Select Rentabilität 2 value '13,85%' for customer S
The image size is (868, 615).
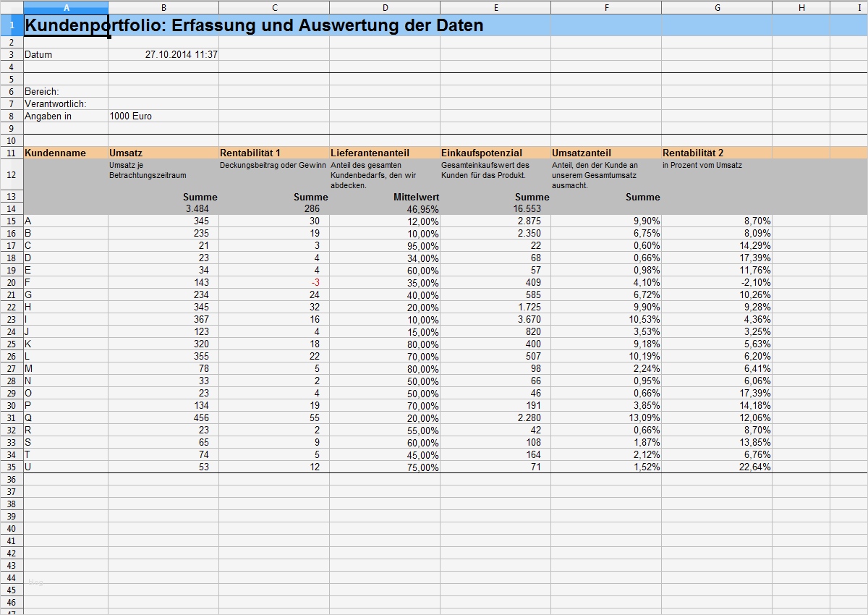[x=717, y=442]
